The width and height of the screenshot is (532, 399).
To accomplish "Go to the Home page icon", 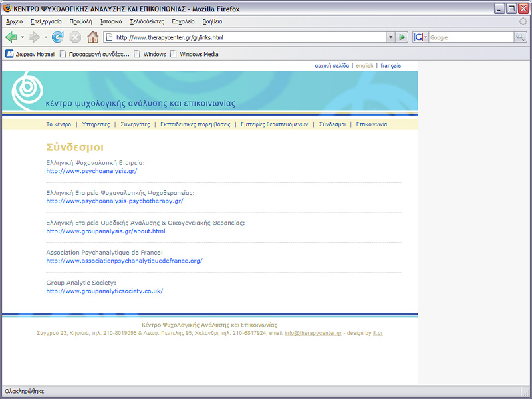I will coord(92,37).
